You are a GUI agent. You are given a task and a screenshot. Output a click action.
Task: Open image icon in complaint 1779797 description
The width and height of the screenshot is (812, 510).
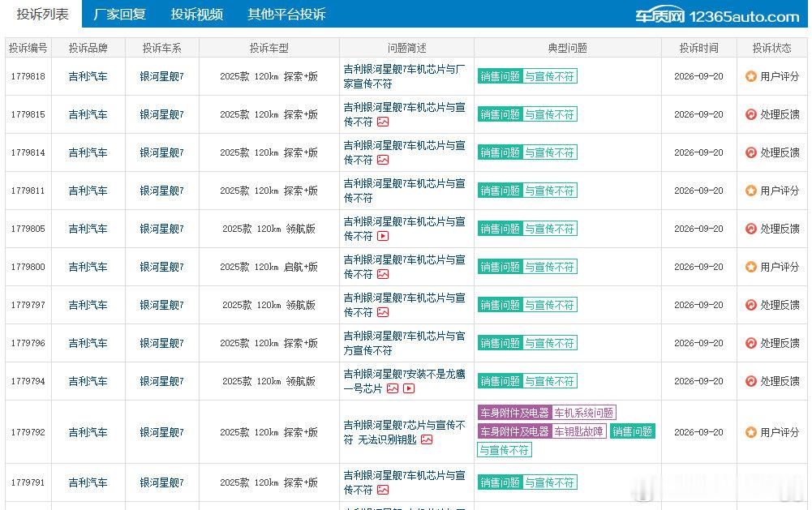[383, 312]
